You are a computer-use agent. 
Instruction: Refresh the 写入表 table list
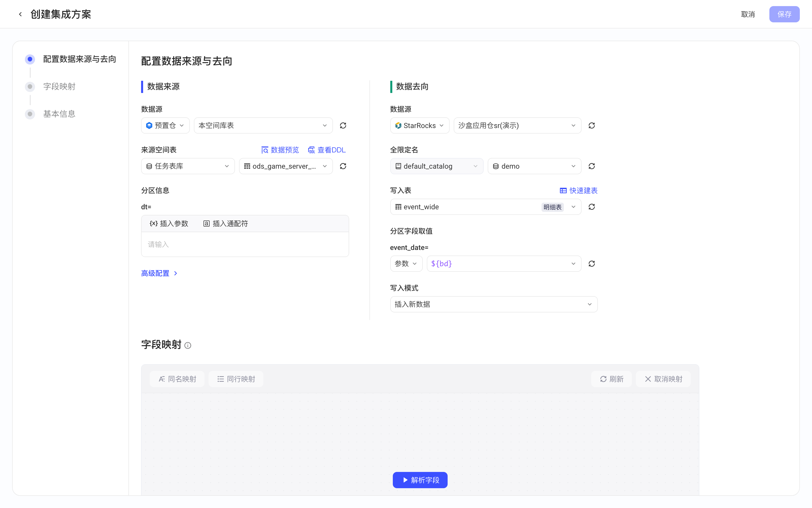click(x=591, y=207)
